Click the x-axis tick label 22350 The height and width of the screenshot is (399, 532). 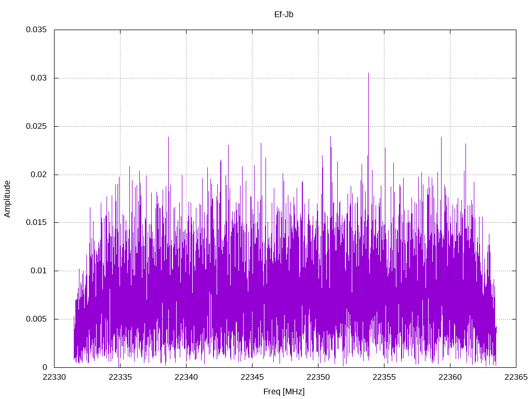coord(318,377)
